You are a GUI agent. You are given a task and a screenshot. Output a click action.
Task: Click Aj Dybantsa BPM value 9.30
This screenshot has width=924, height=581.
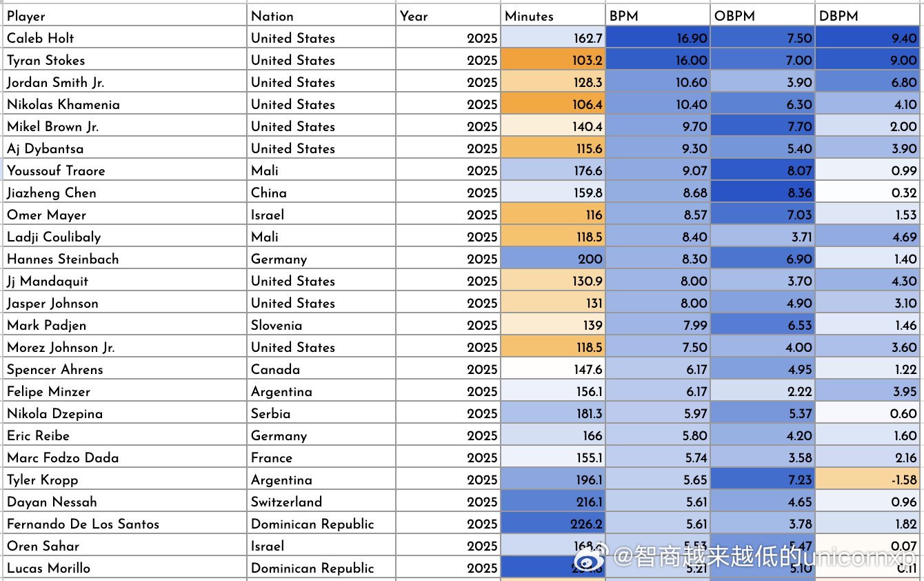tap(658, 148)
